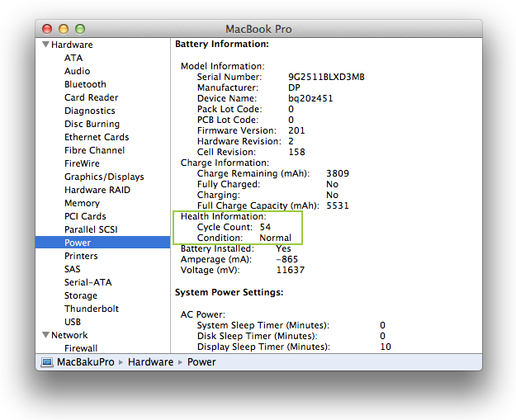The width and height of the screenshot is (516, 420).
Task: Click Power in the path bar
Action: coord(201,362)
